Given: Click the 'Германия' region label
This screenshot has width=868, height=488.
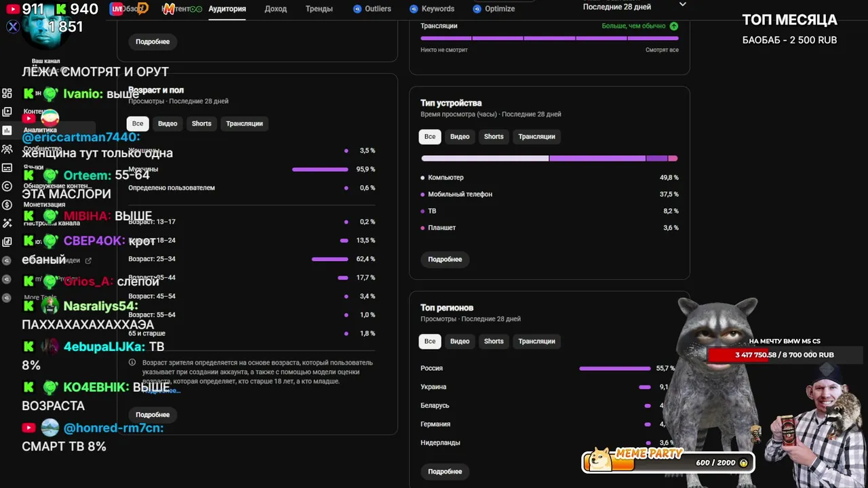Looking at the screenshot, I should click(x=435, y=424).
